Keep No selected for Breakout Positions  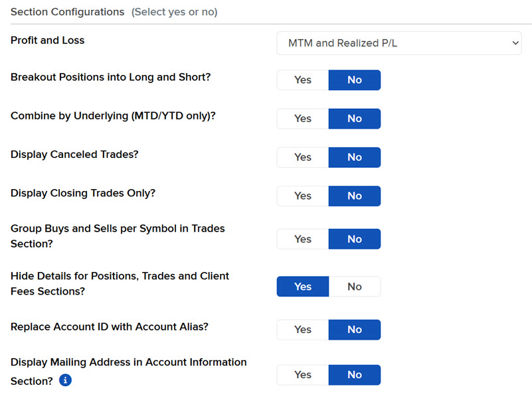coord(355,80)
